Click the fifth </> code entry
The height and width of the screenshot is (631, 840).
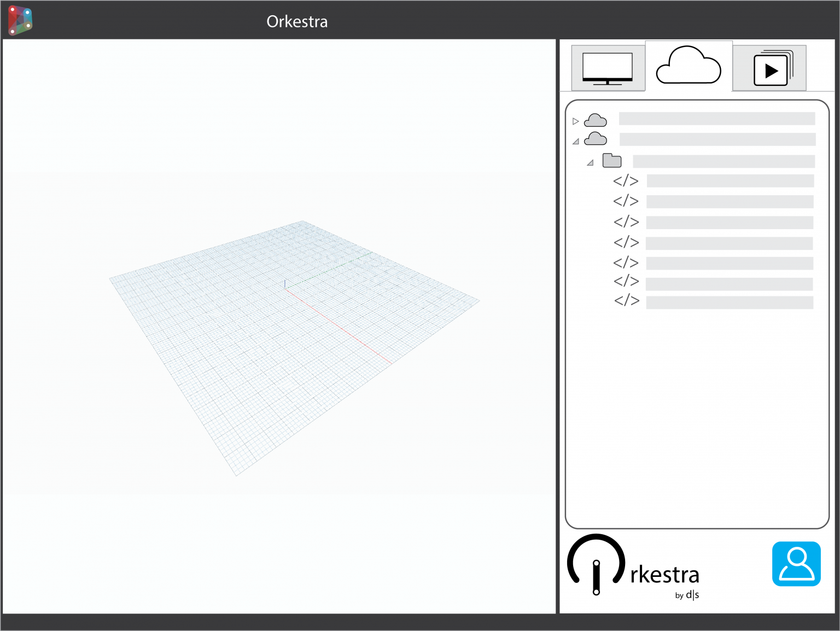(x=627, y=262)
